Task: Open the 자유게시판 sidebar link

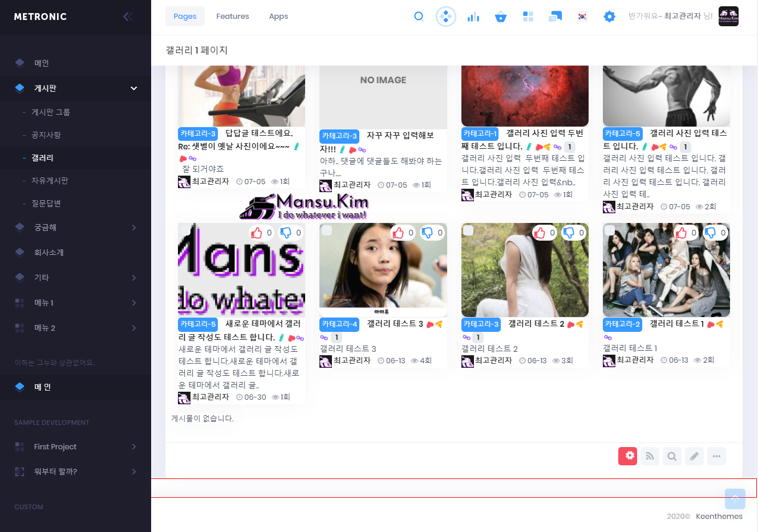Action: tap(50, 181)
